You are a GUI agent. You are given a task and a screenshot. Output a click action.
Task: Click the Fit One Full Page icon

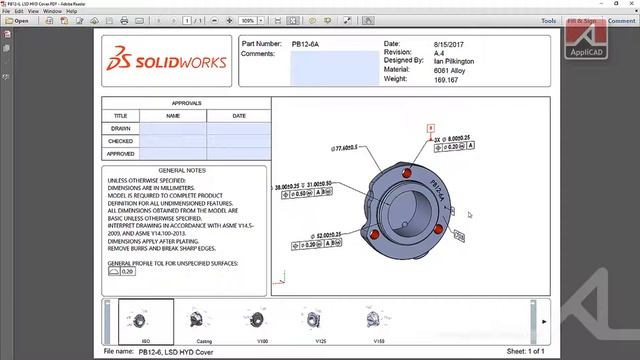tap(293, 20)
